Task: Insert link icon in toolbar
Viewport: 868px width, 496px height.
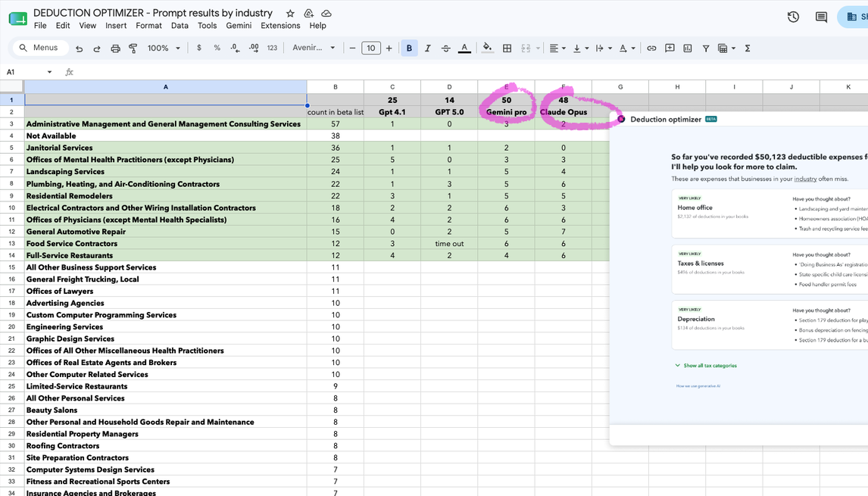Action: point(651,48)
